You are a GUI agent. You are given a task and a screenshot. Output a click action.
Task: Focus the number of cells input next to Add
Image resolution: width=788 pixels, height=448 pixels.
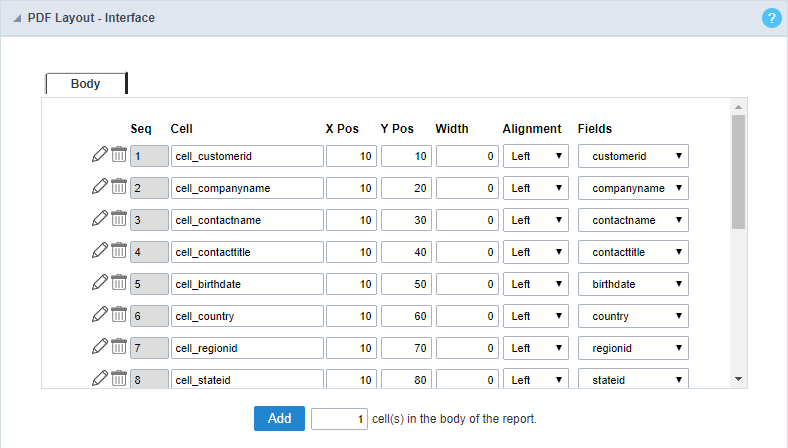(x=339, y=419)
